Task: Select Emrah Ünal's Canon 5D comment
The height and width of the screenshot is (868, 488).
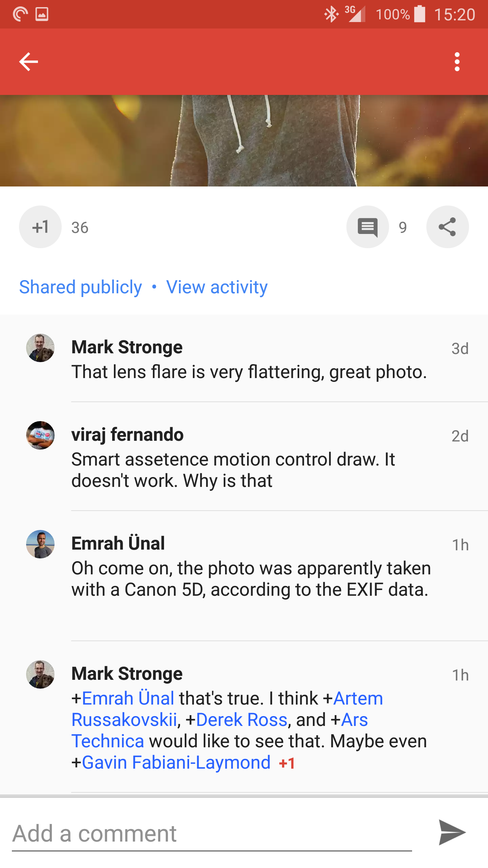Action: coord(251,579)
